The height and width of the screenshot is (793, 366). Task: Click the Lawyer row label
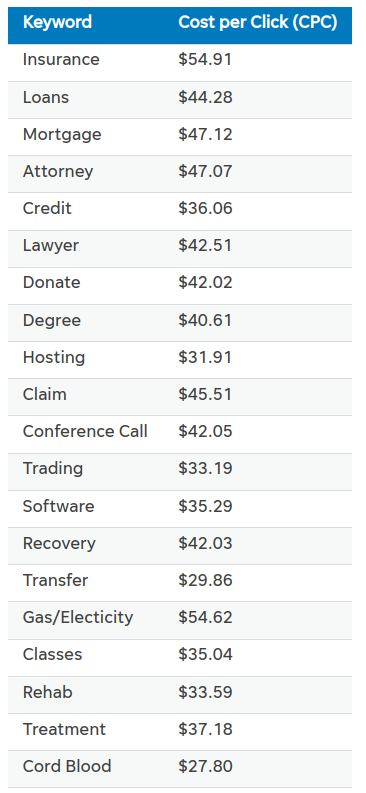(x=51, y=246)
